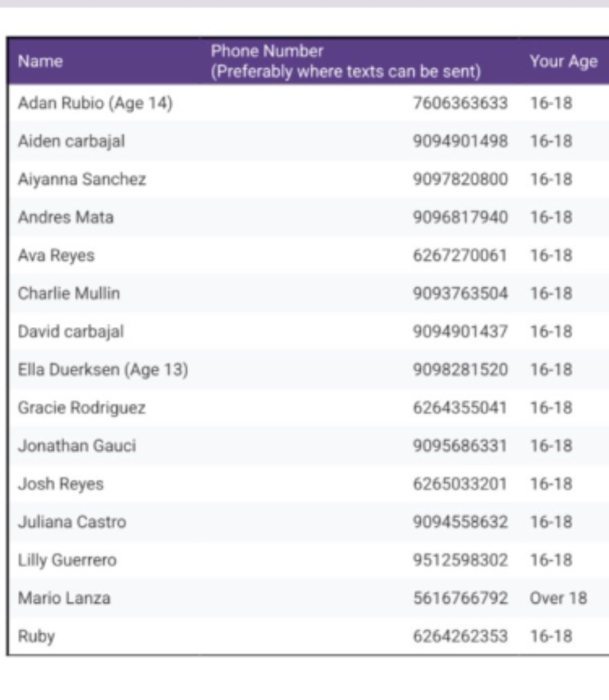Viewport: 609px width, 700px height.
Task: Select Aiden carbajal's name cell
Action: (x=71, y=141)
